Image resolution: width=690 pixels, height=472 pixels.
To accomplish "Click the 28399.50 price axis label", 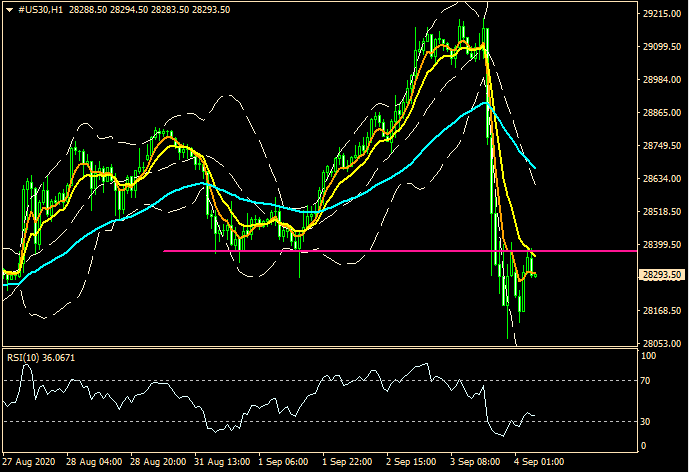I will click(663, 245).
